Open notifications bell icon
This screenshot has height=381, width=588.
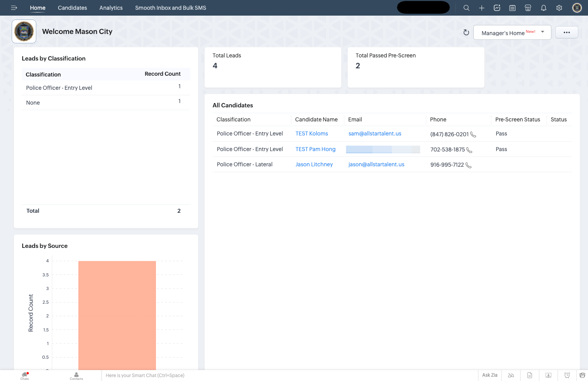point(544,8)
